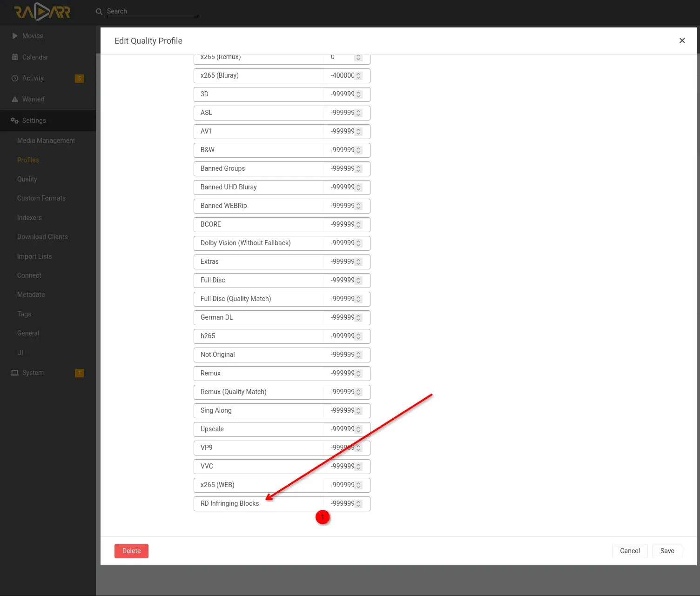The height and width of the screenshot is (596, 700).
Task: Click score field for Sing Along
Action: [347, 411]
